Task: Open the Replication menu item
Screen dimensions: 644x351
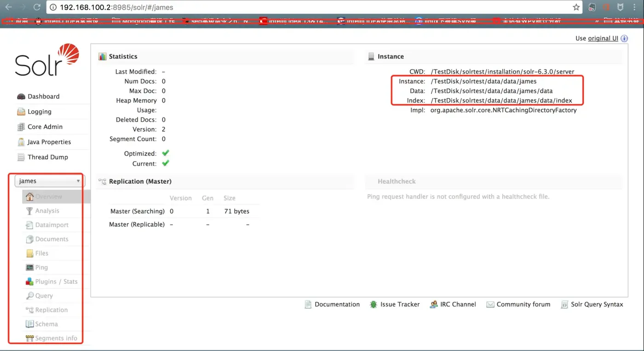Action: tap(51, 310)
